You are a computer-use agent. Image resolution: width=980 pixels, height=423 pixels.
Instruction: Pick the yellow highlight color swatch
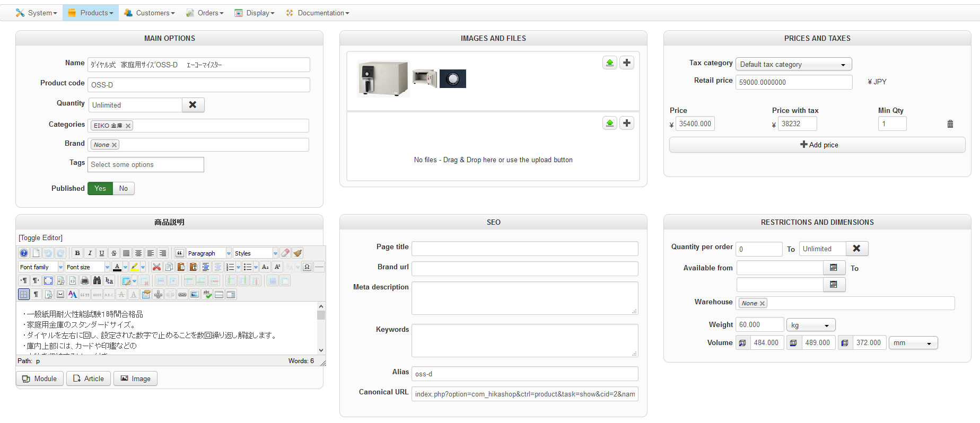pos(135,267)
